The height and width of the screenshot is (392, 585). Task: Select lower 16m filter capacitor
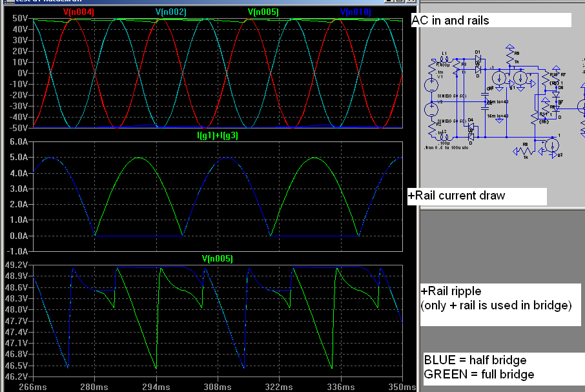pos(485,108)
